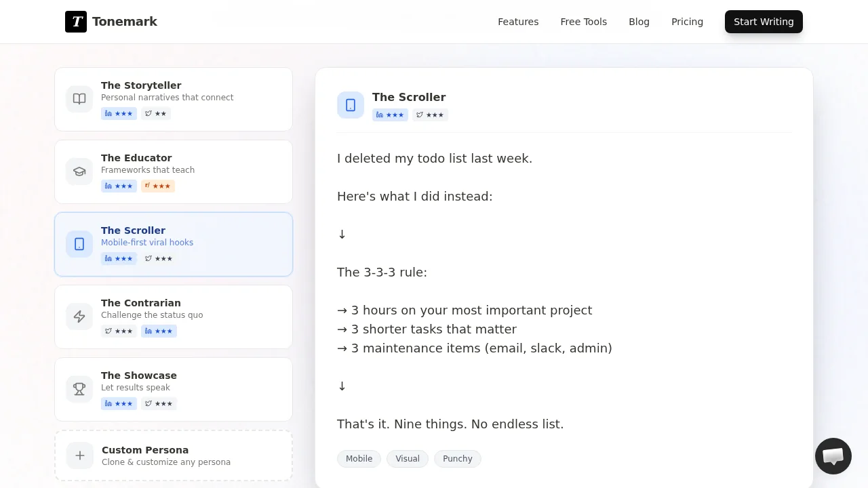Click the Tonemark logo icon
The image size is (868, 488).
tap(77, 22)
